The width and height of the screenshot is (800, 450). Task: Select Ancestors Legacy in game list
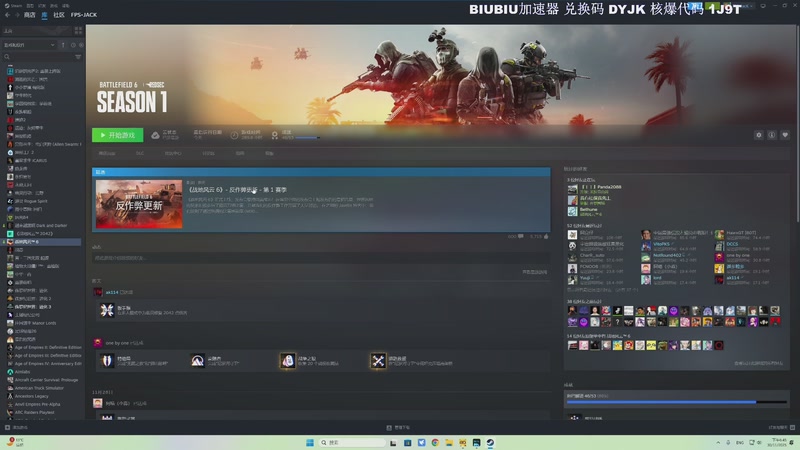click(28, 396)
